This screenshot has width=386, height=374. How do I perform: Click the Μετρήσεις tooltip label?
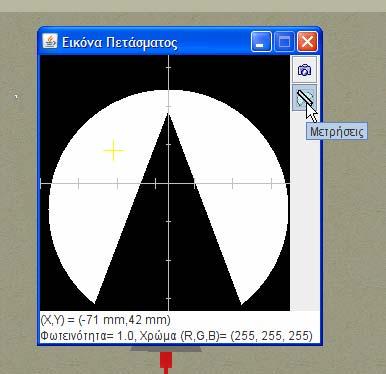coord(337,132)
